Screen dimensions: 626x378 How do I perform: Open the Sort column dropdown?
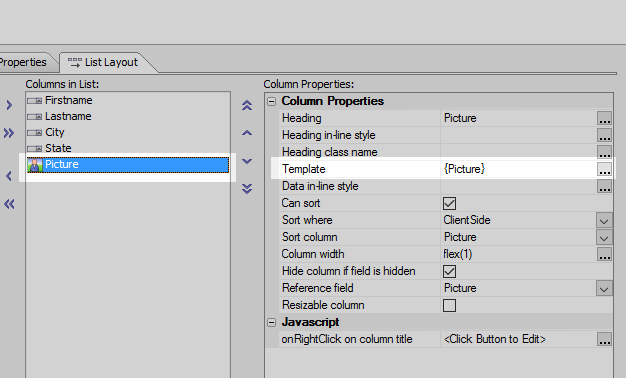604,237
